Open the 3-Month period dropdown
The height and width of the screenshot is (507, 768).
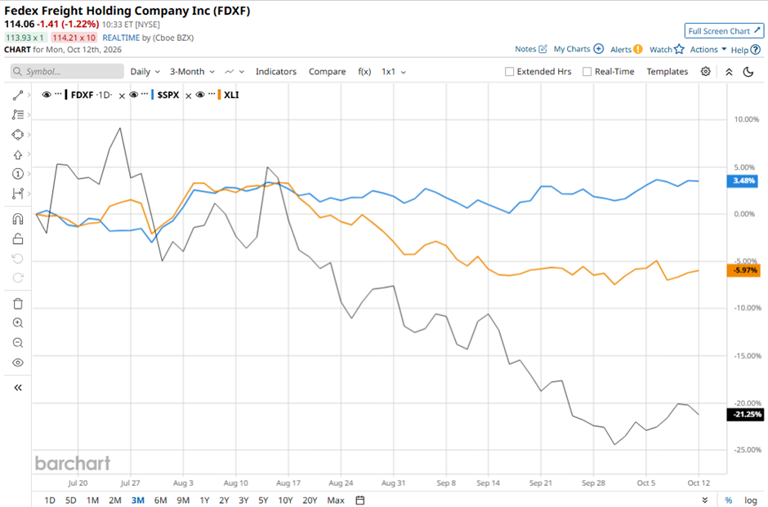coord(192,72)
